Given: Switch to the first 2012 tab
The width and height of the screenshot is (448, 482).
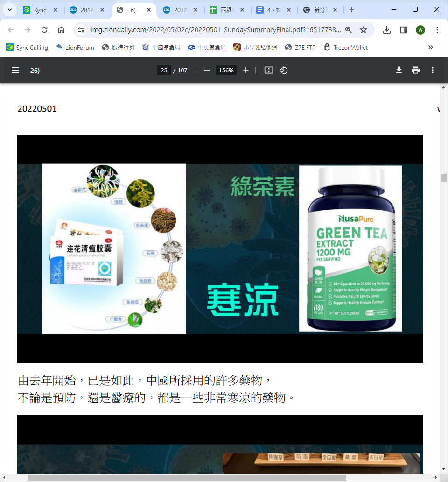Looking at the screenshot, I should tap(81, 10).
